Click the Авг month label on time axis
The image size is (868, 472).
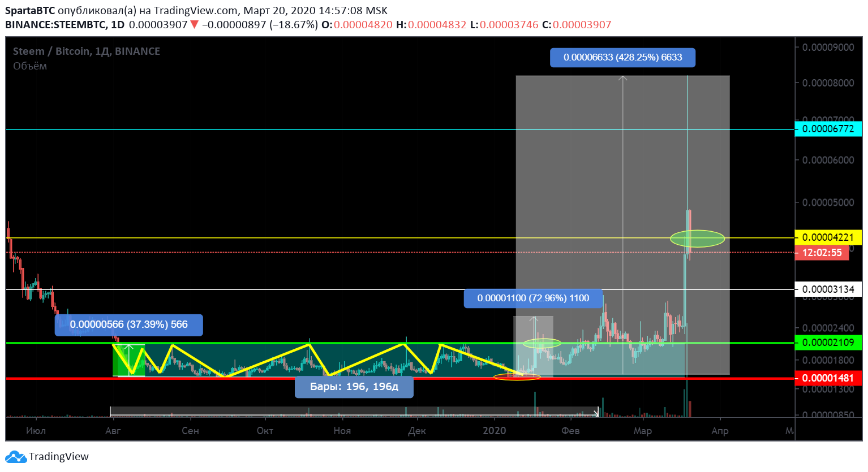pyautogui.click(x=113, y=431)
